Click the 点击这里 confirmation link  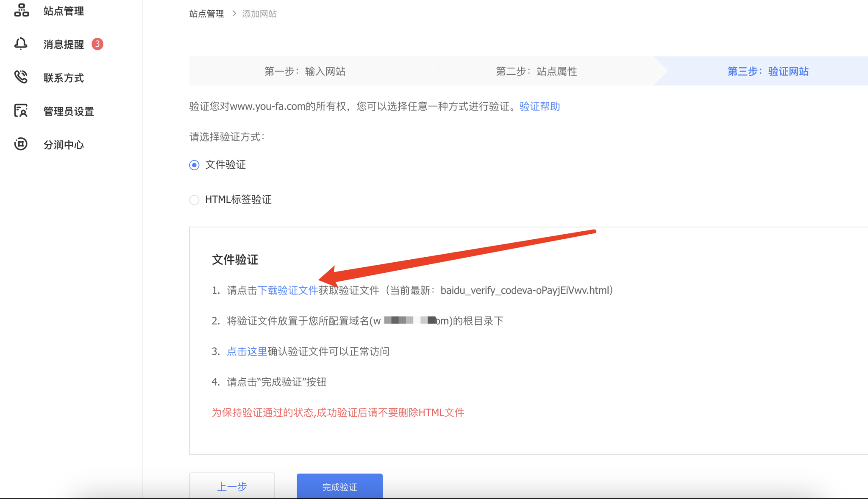pos(247,351)
